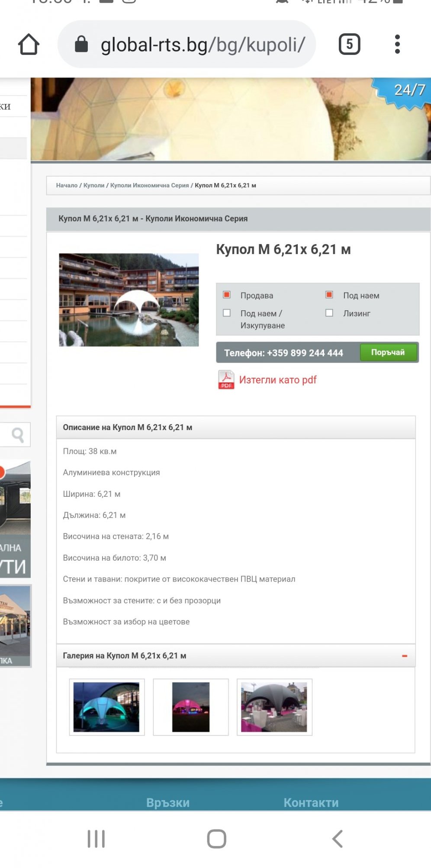Click the Начало breadcrumb link

click(x=67, y=186)
